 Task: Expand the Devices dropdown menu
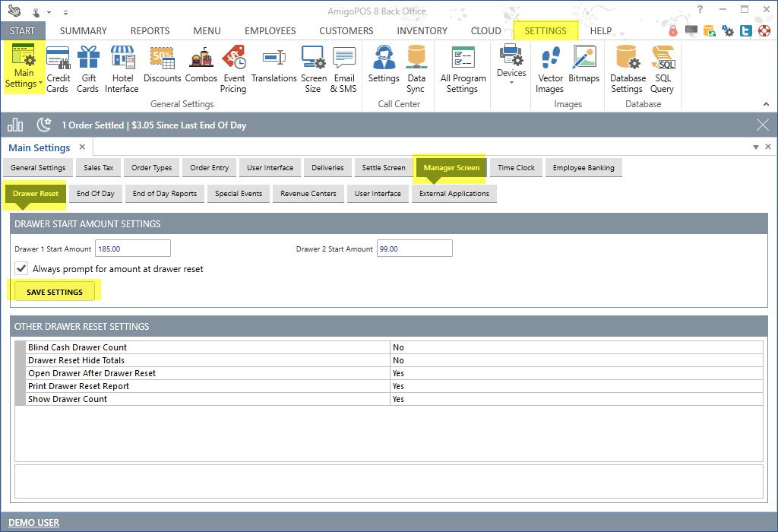[x=511, y=82]
